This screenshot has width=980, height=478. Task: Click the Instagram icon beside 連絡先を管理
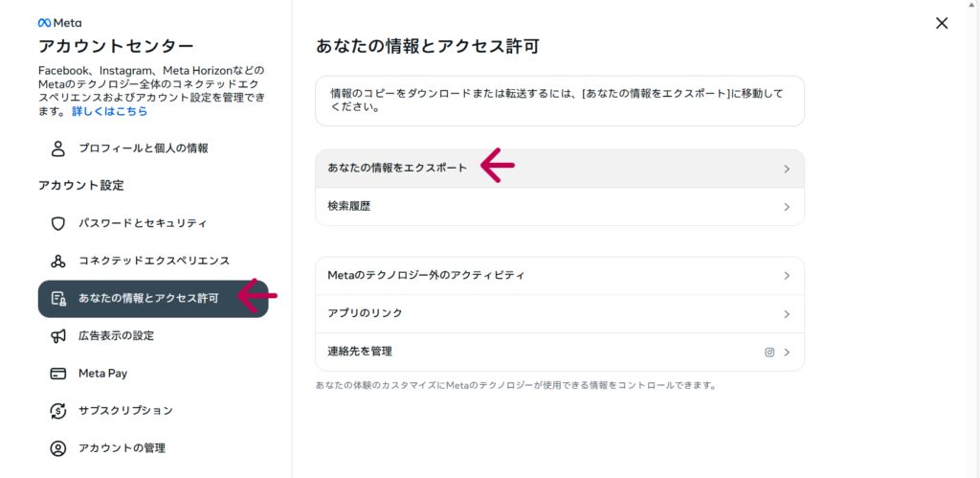click(x=768, y=352)
